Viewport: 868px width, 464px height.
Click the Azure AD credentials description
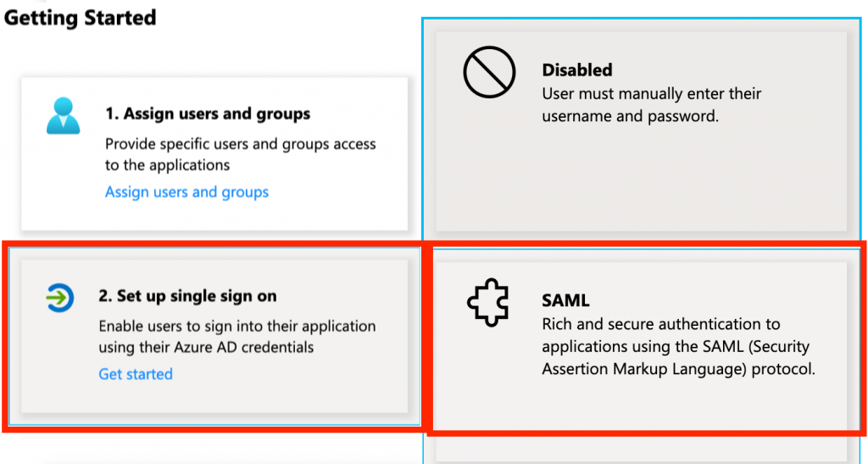237,337
